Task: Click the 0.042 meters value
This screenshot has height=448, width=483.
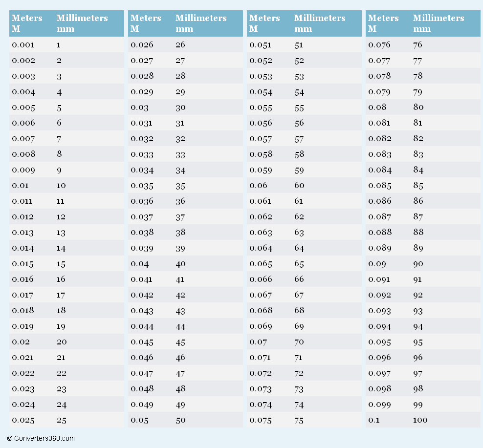Action: [x=142, y=295]
